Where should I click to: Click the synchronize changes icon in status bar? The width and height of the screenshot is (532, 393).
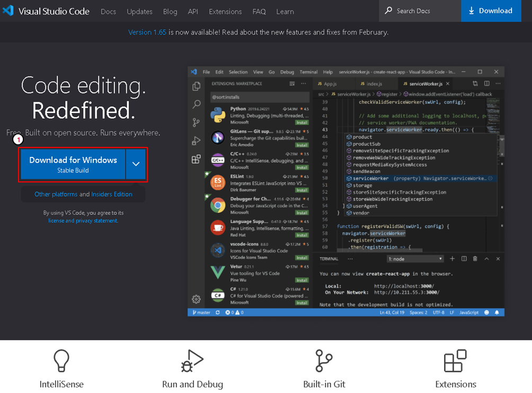point(218,312)
